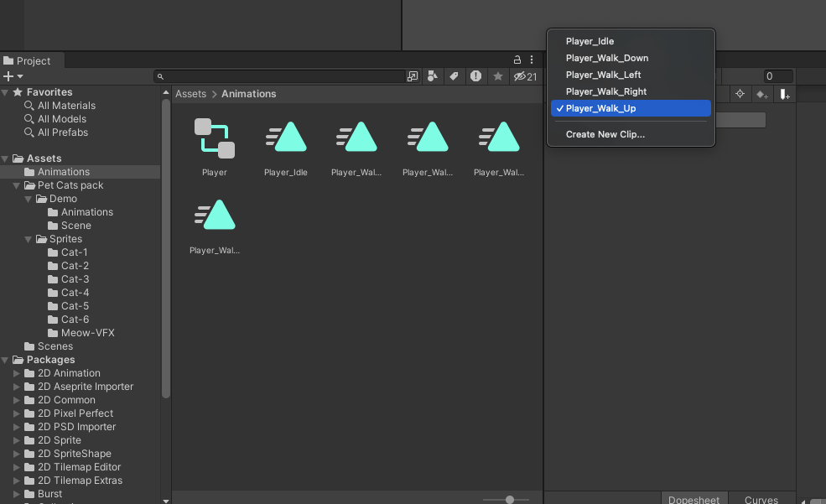The height and width of the screenshot is (504, 826).
Task: Click the asset icon size slider
Action: (510, 499)
